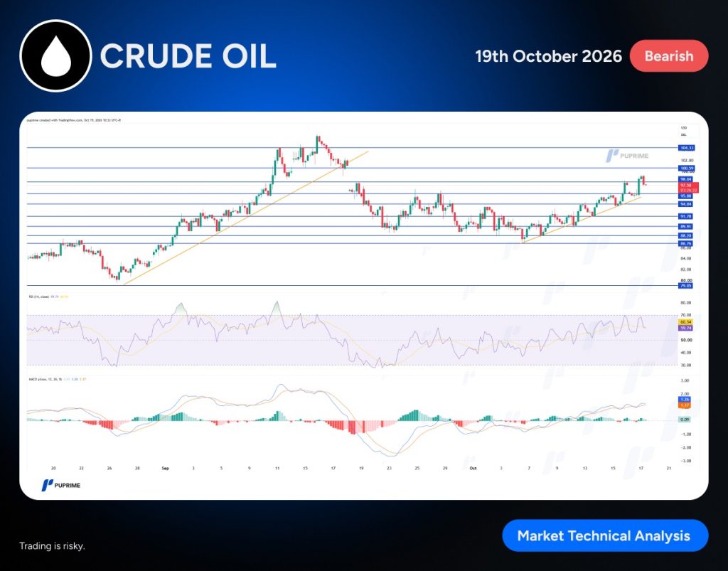Click the 'Trading is risky.' disclaimer
The image size is (728, 571).
click(52, 546)
